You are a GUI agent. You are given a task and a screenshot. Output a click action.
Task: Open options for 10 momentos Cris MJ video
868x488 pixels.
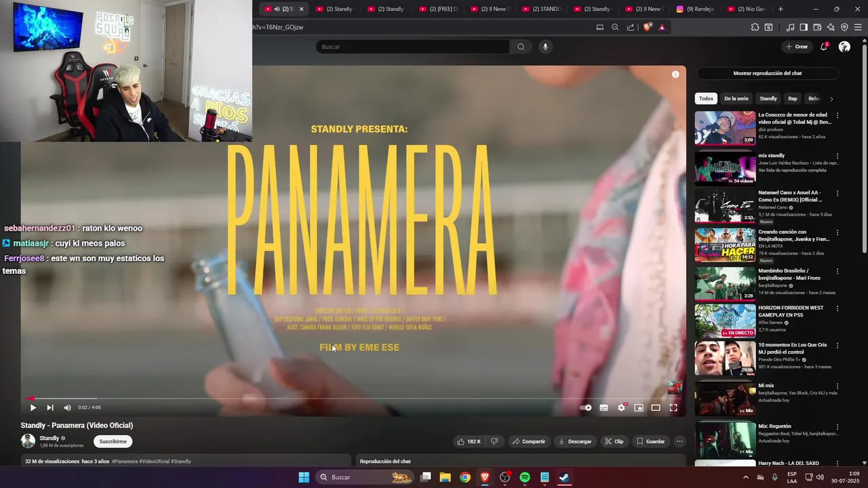tap(837, 346)
